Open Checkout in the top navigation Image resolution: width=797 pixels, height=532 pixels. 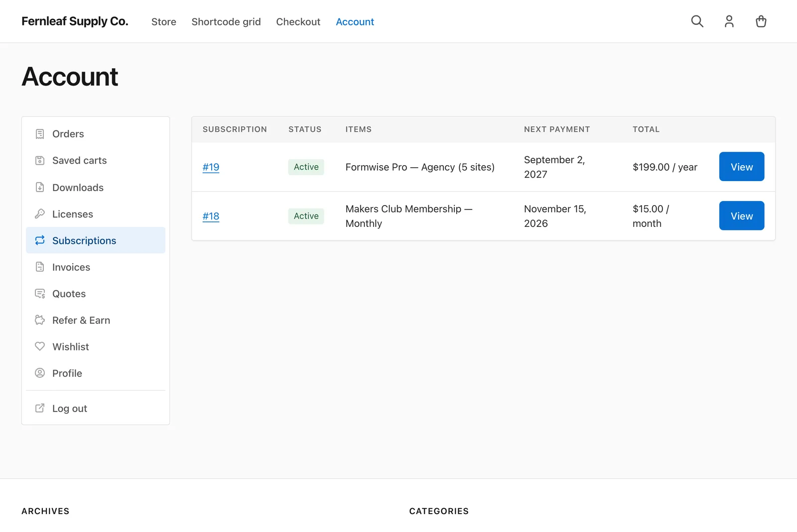click(298, 22)
